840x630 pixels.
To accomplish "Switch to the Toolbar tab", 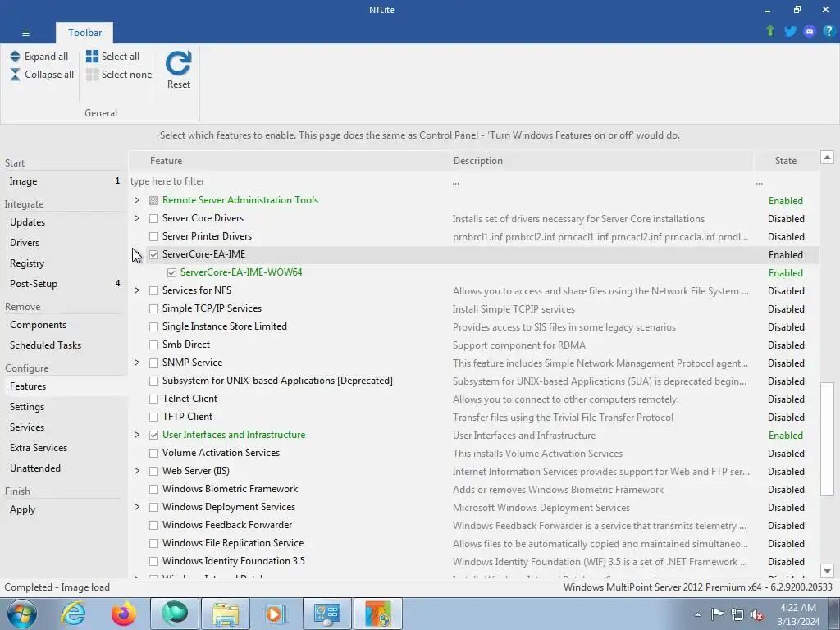I will (84, 33).
